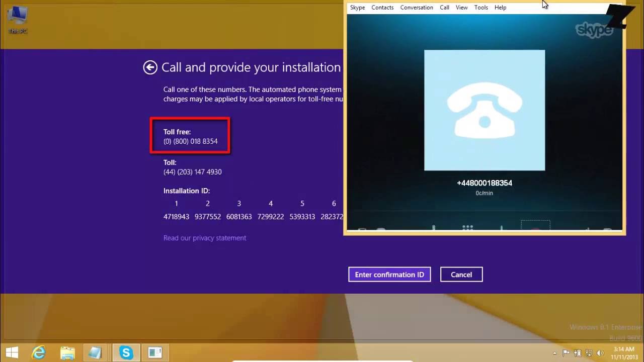Open the View menu in Skype
Image resolution: width=644 pixels, height=362 pixels.
click(x=461, y=8)
